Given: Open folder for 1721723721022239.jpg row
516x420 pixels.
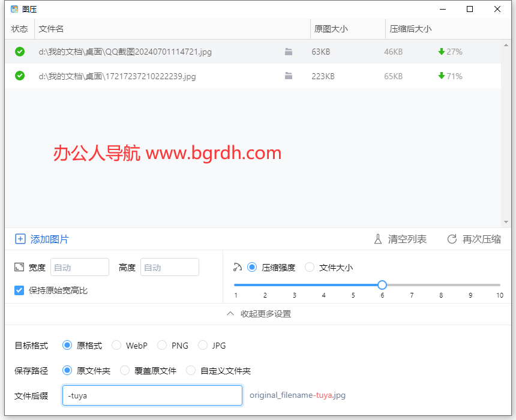Looking at the screenshot, I should (x=289, y=76).
